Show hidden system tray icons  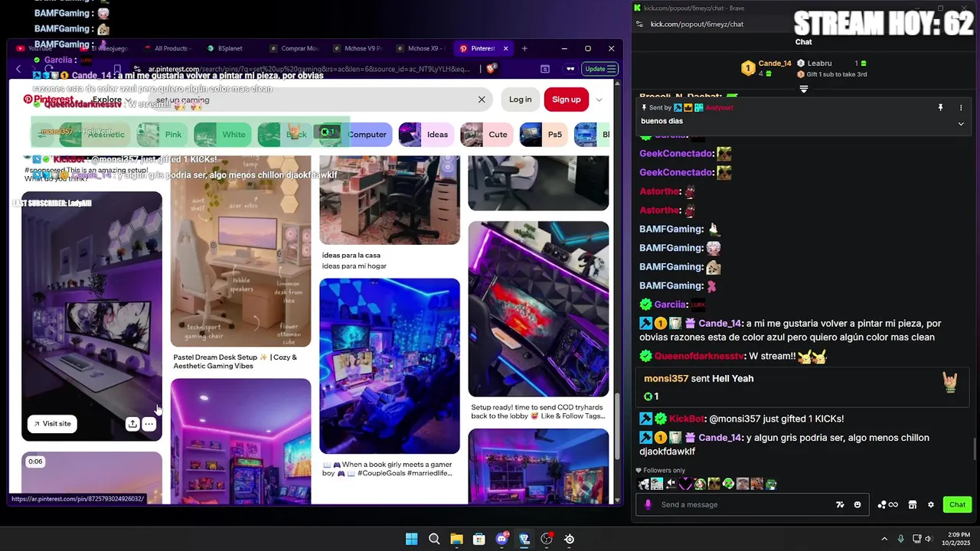pos(884,539)
